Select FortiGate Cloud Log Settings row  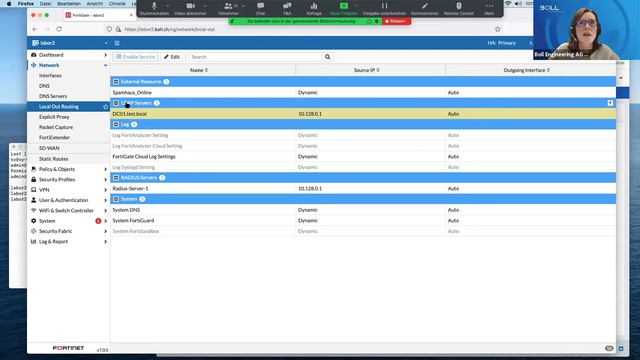pyautogui.click(x=363, y=156)
